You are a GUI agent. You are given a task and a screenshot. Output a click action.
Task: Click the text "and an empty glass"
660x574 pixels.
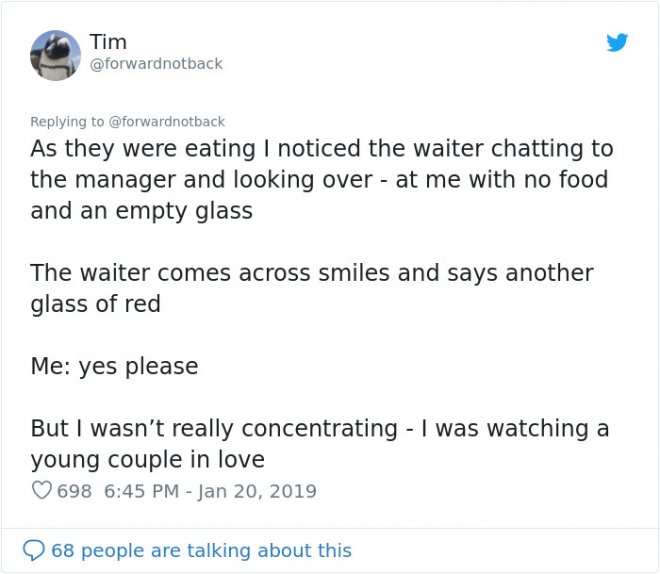click(141, 211)
